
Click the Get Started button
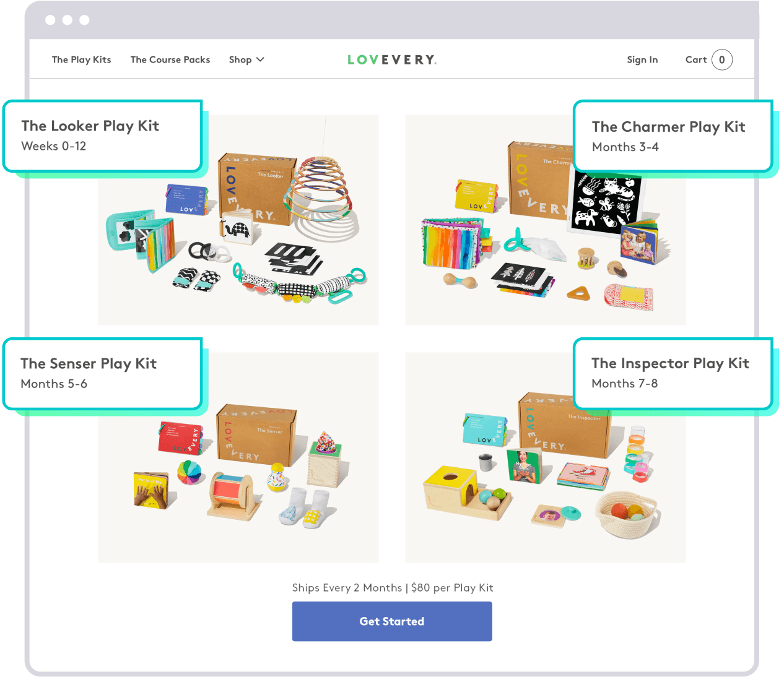tap(392, 621)
